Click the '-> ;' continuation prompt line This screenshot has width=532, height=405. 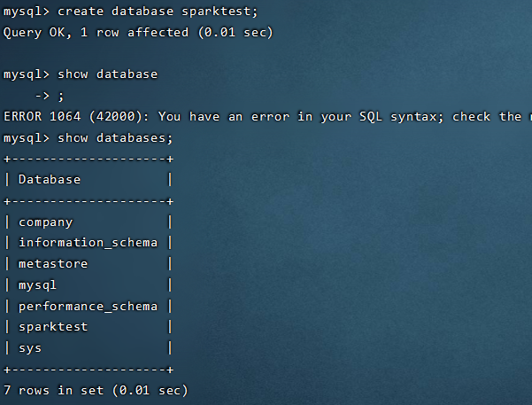(x=50, y=96)
